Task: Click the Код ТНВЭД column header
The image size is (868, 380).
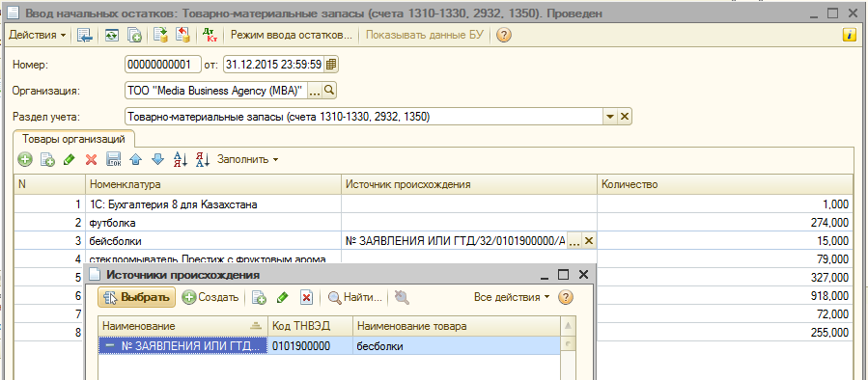Action: pos(310,326)
